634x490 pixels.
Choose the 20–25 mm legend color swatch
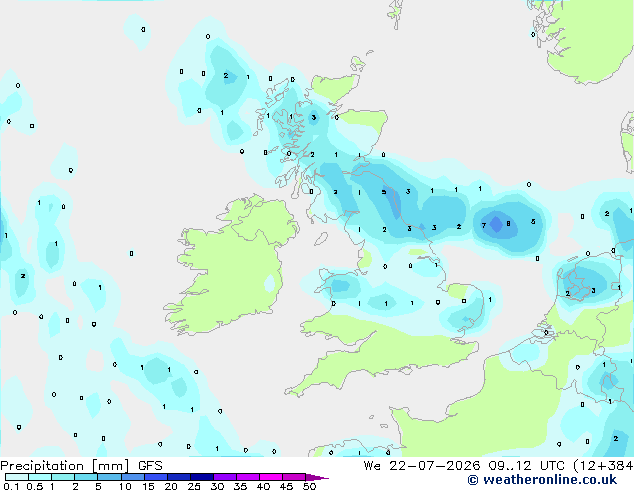[179, 477]
